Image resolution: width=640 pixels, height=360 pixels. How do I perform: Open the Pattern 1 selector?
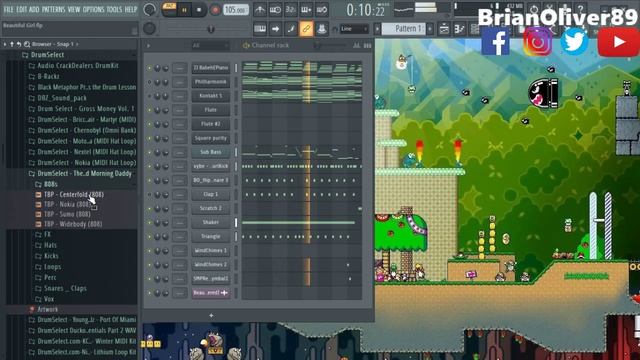click(405, 29)
